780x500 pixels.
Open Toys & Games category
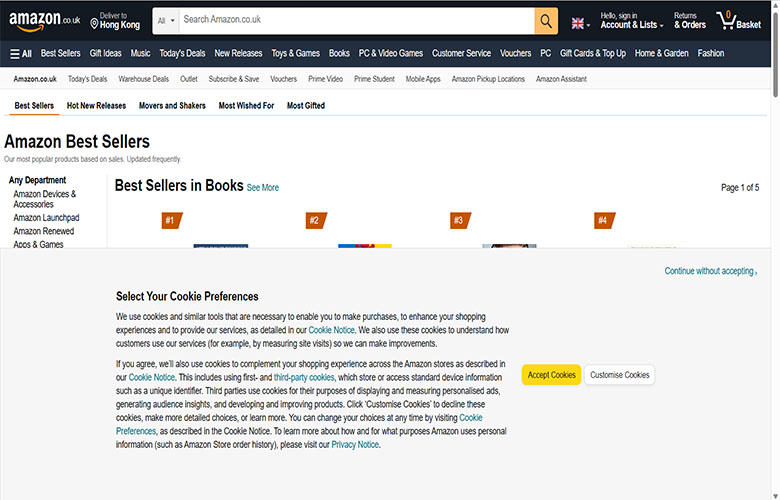point(295,53)
